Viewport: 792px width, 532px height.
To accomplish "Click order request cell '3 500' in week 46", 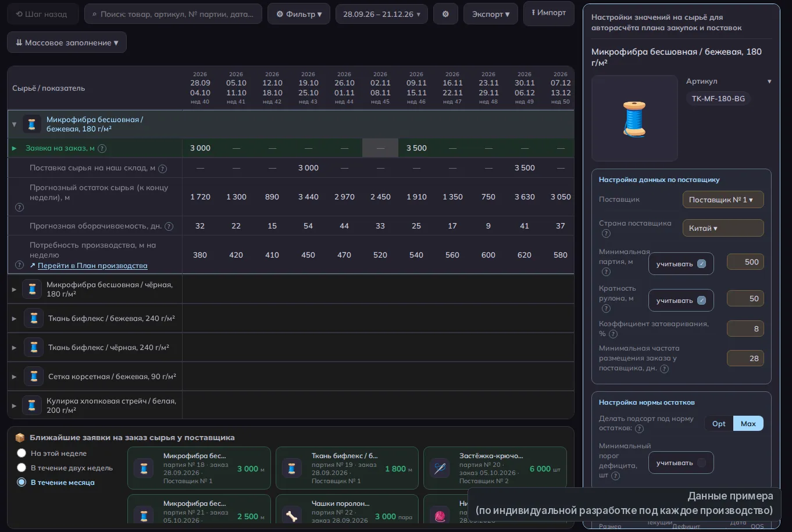I will coord(416,148).
